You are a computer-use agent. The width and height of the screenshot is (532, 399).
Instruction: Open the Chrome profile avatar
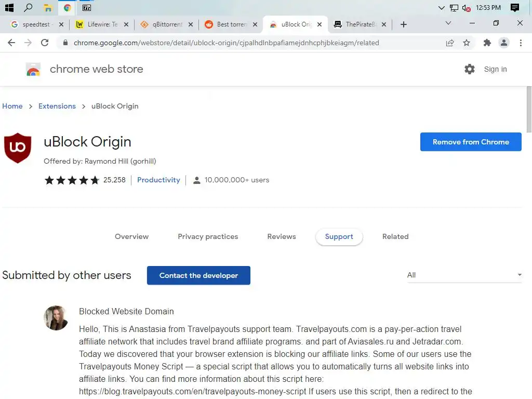pyautogui.click(x=504, y=43)
